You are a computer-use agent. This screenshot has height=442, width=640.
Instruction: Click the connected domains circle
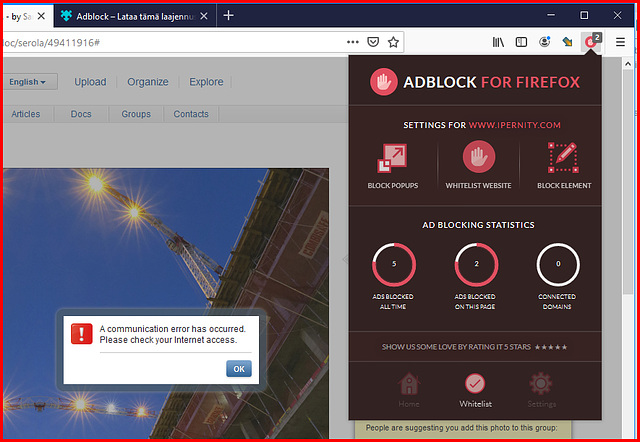[558, 264]
